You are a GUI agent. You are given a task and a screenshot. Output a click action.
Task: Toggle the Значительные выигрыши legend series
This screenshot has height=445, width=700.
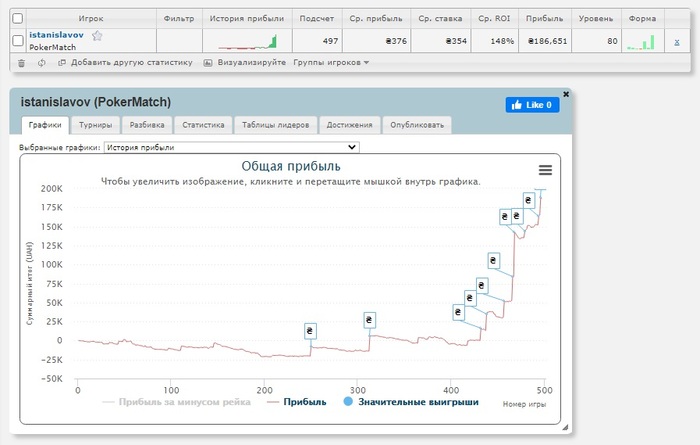(411, 402)
